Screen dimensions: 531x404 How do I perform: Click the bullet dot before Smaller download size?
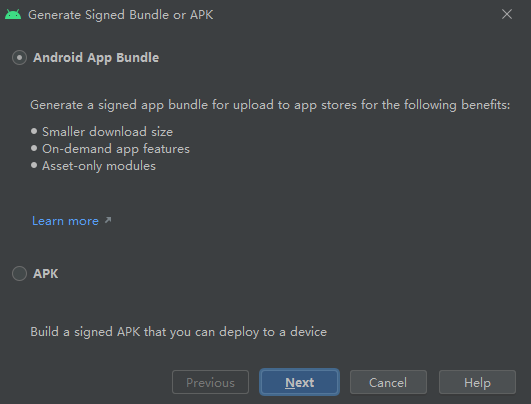pos(34,131)
